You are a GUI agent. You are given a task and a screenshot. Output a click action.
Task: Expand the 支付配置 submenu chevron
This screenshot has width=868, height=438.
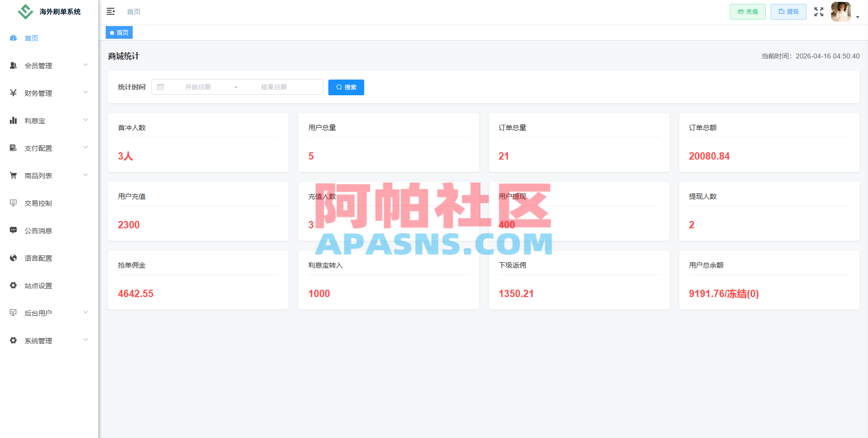[86, 147]
